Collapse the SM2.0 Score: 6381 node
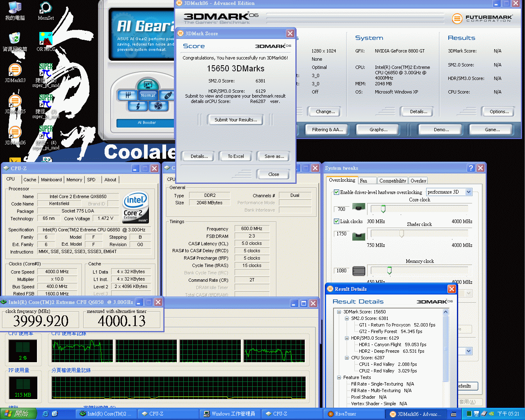 point(347,318)
